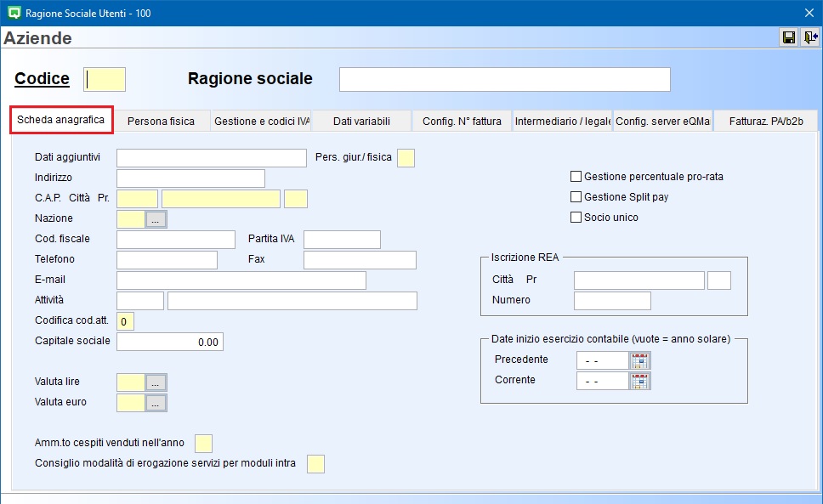The image size is (823, 504).
Task: Click the Capitale sociale amount field
Action: [x=170, y=342]
